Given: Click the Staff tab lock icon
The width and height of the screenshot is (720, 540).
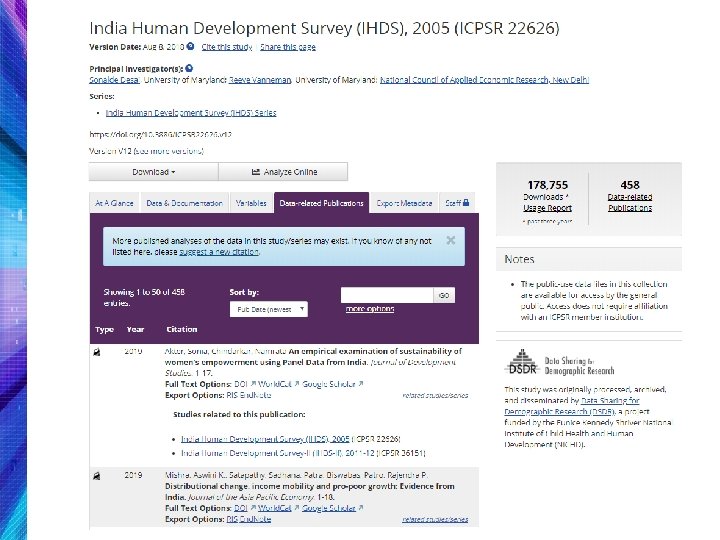Looking at the screenshot, I should click(466, 202).
